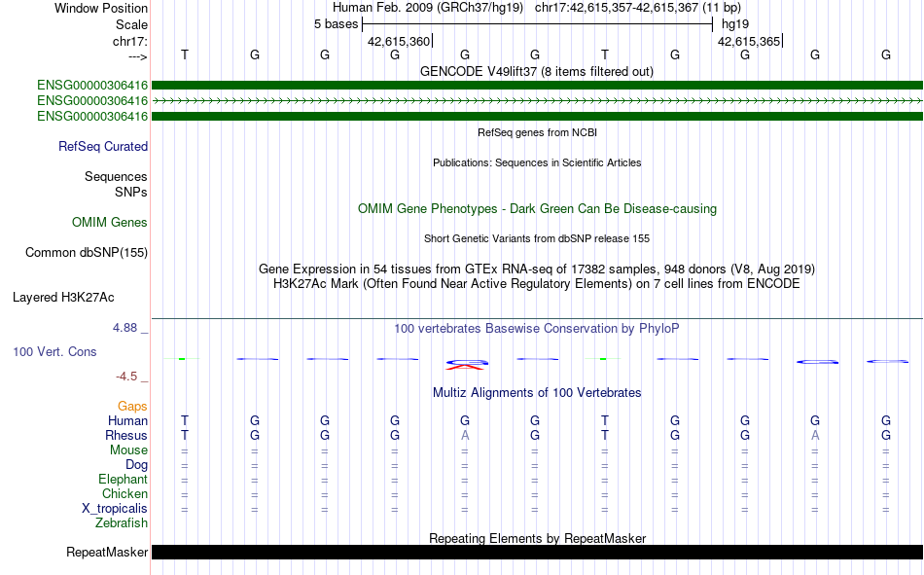This screenshot has width=924, height=575.
Task: Click the Rhesus A base under the red conservation mark
Action: [465, 435]
